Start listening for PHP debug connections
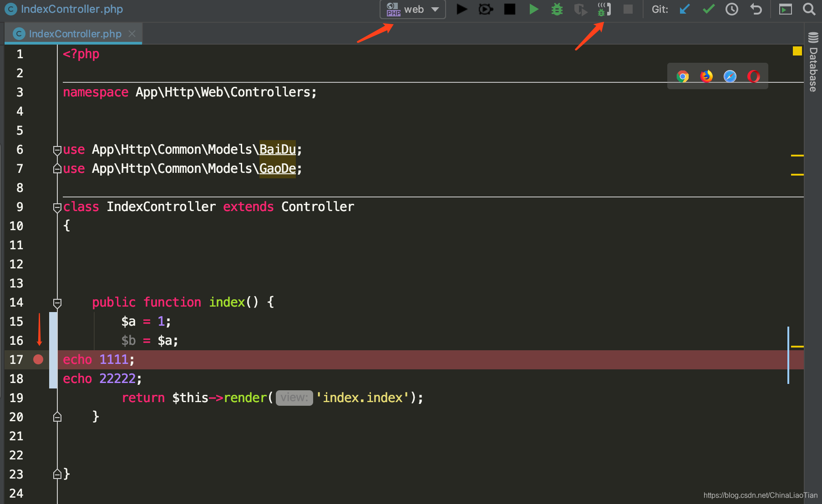Viewport: 822px width, 504px height. (604, 9)
